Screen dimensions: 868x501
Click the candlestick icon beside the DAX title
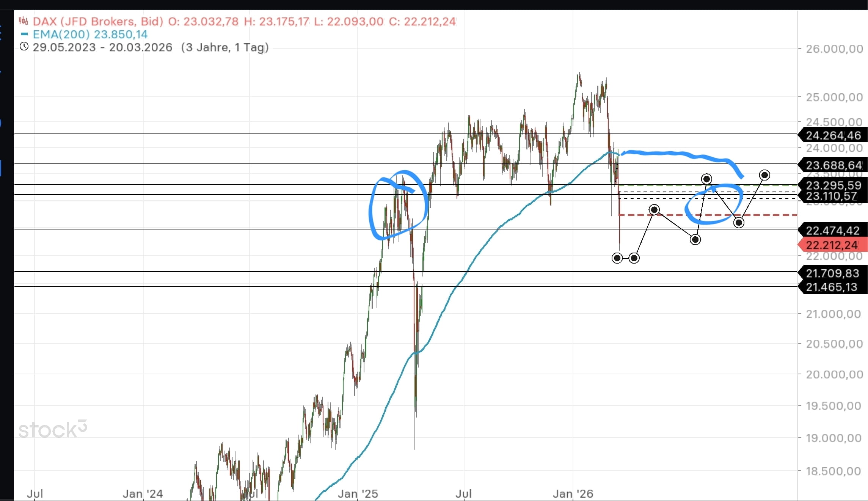point(24,21)
